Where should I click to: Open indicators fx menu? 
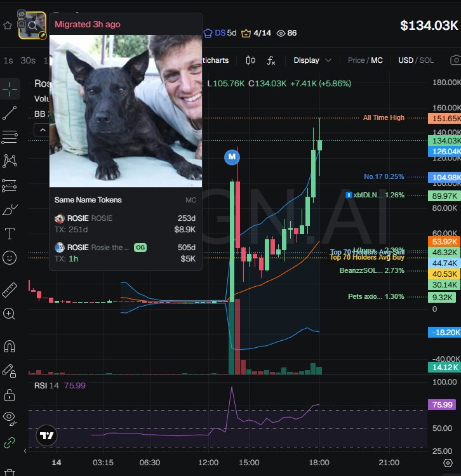[x=271, y=60]
